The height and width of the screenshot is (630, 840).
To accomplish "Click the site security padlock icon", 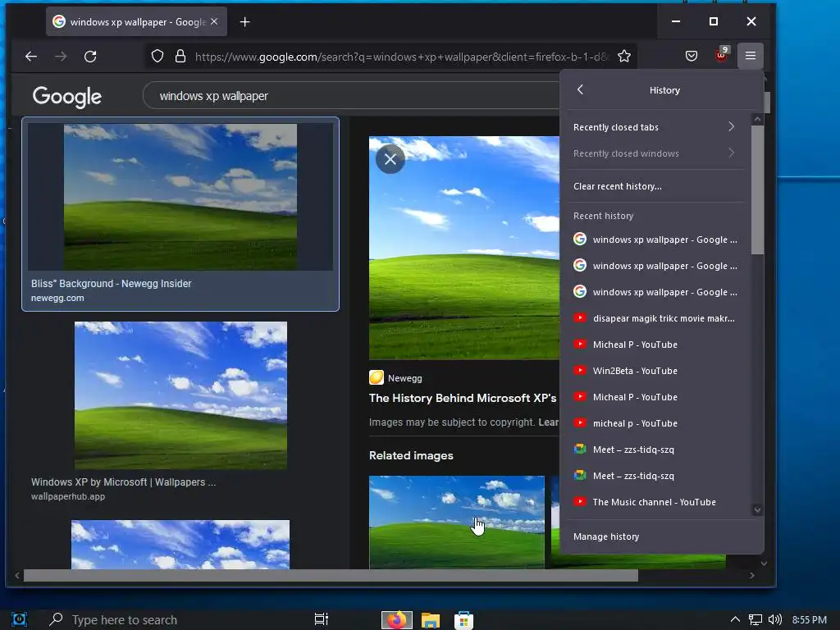I will pos(180,57).
